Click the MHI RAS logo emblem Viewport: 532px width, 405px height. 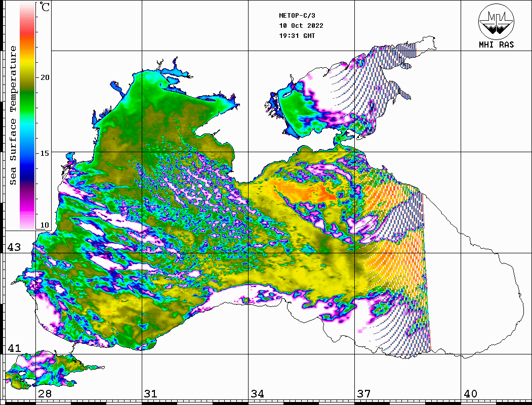pyautogui.click(x=497, y=22)
